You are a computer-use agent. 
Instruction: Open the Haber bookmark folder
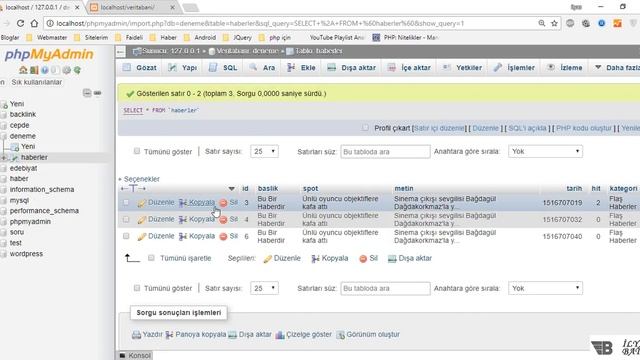click(164, 38)
